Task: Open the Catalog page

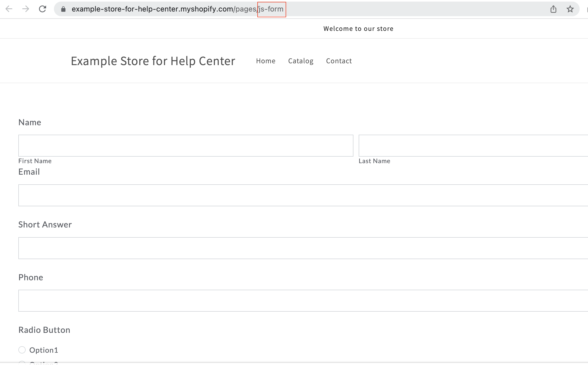Action: click(x=301, y=61)
